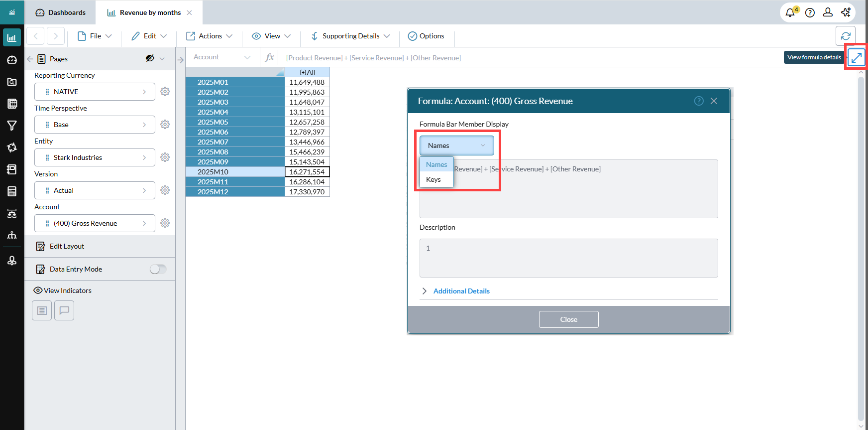Viewport: 868px width, 430px height.
Task: Open the user profile icon
Action: [828, 13]
